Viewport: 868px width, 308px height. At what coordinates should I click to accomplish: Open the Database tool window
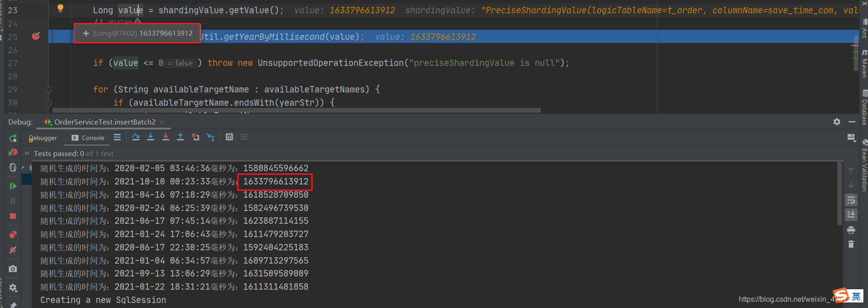click(x=864, y=108)
